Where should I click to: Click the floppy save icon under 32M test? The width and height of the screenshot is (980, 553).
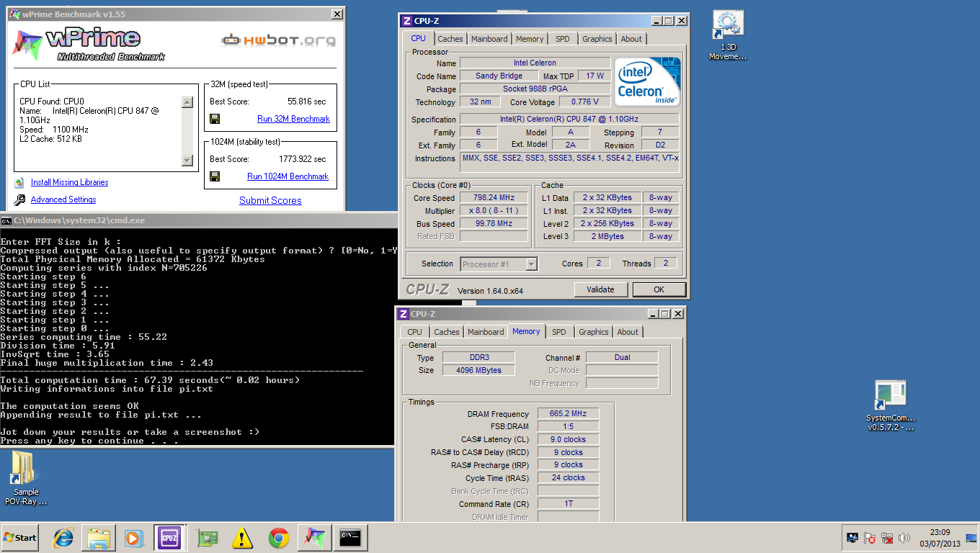click(215, 119)
